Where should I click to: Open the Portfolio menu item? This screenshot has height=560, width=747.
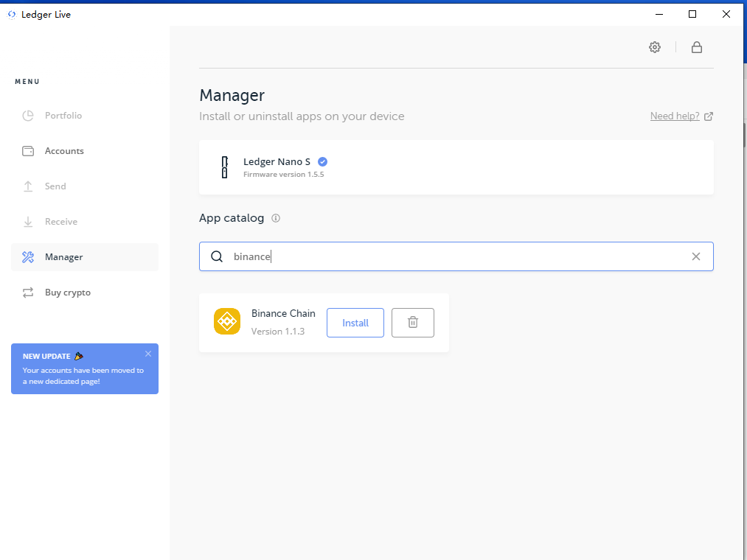(63, 116)
